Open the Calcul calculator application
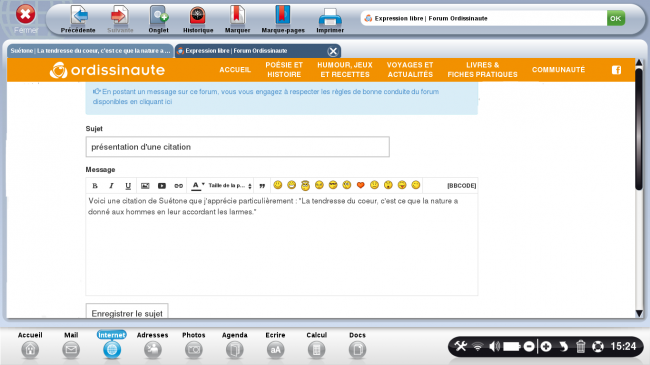Screen dimensions: 650x365 (x=316, y=345)
